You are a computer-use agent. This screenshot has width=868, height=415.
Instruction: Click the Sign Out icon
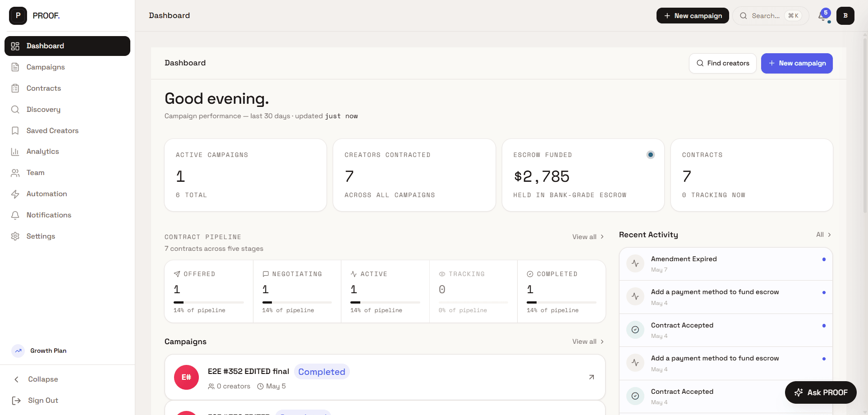point(16,401)
